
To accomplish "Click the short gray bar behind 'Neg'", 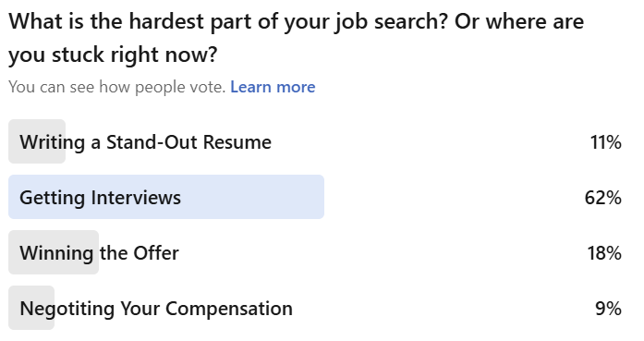I will pyautogui.click(x=31, y=308).
